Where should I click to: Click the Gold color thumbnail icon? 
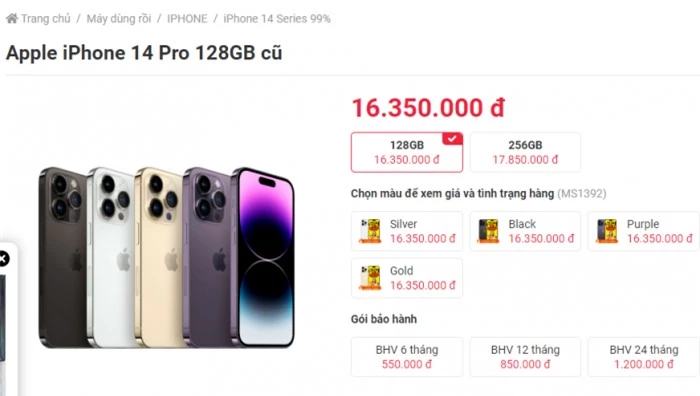pyautogui.click(x=370, y=278)
